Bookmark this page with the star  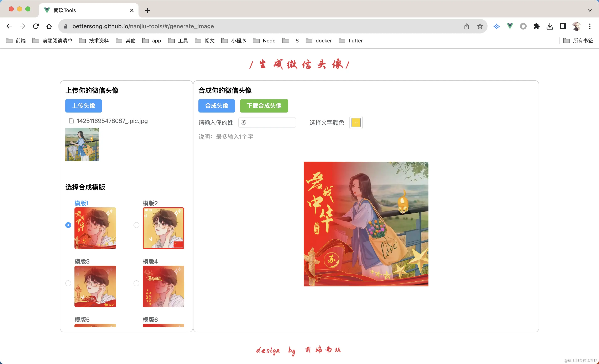480,26
